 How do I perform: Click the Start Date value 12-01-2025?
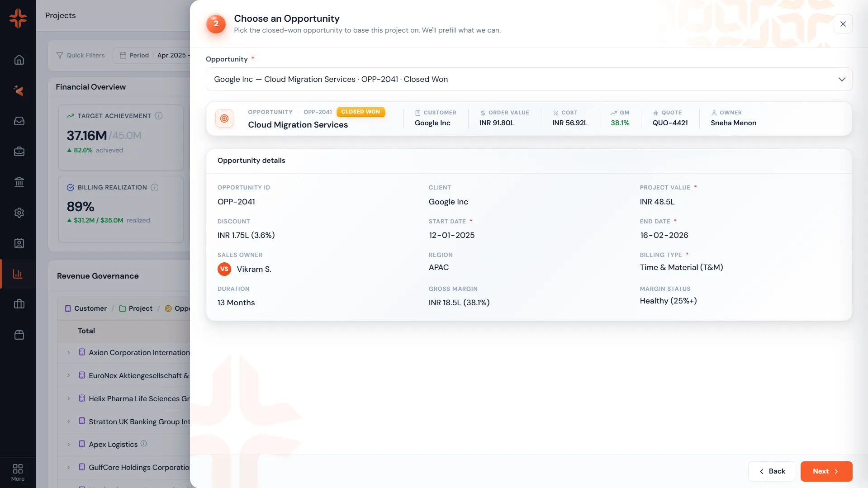pos(451,235)
